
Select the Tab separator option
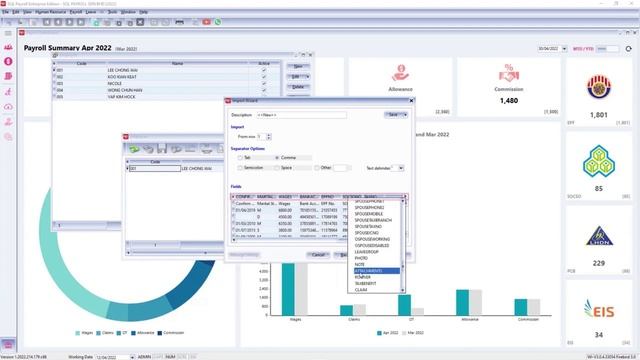[240, 158]
